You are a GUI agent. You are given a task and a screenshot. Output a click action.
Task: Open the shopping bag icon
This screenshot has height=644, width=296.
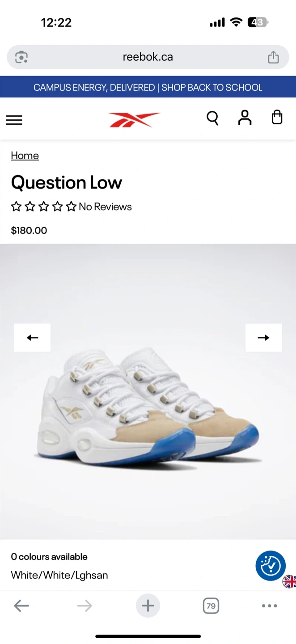[x=277, y=117]
